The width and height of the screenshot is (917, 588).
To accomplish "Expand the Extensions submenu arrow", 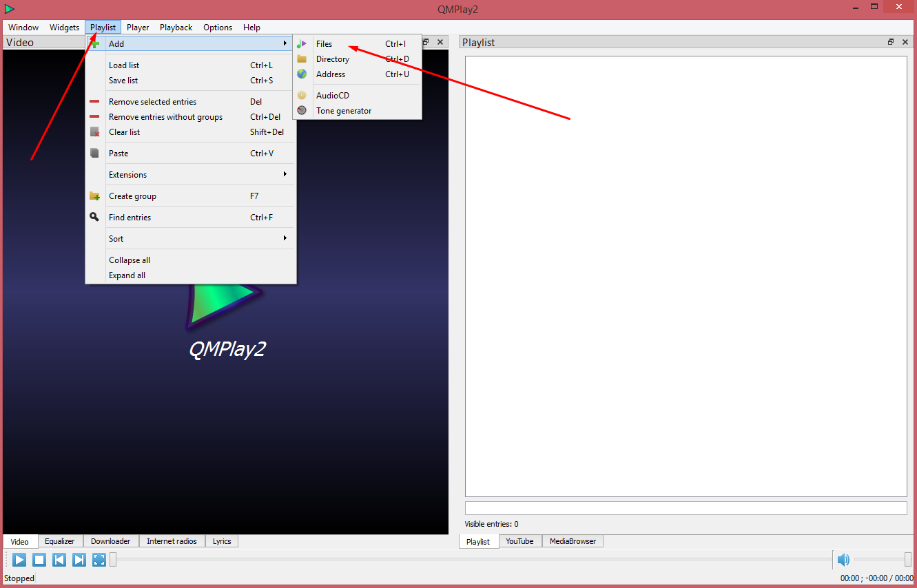I will tap(285, 174).
